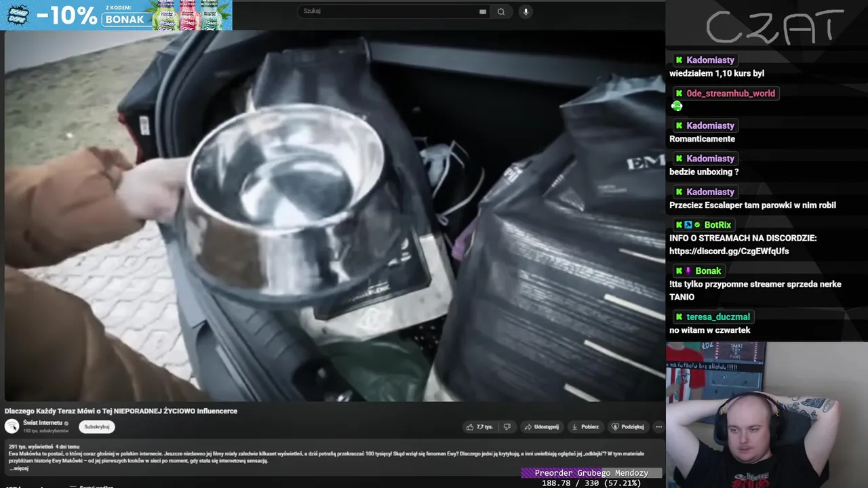This screenshot has width=868, height=488.
Task: Subscribe with the Subskrybuj button
Action: [97, 427]
